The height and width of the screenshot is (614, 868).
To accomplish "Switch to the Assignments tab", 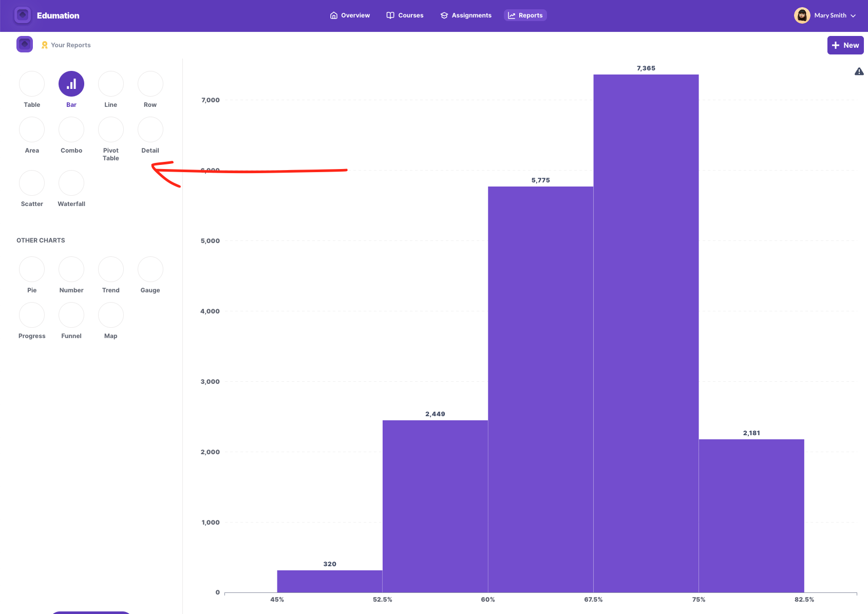I will [465, 15].
